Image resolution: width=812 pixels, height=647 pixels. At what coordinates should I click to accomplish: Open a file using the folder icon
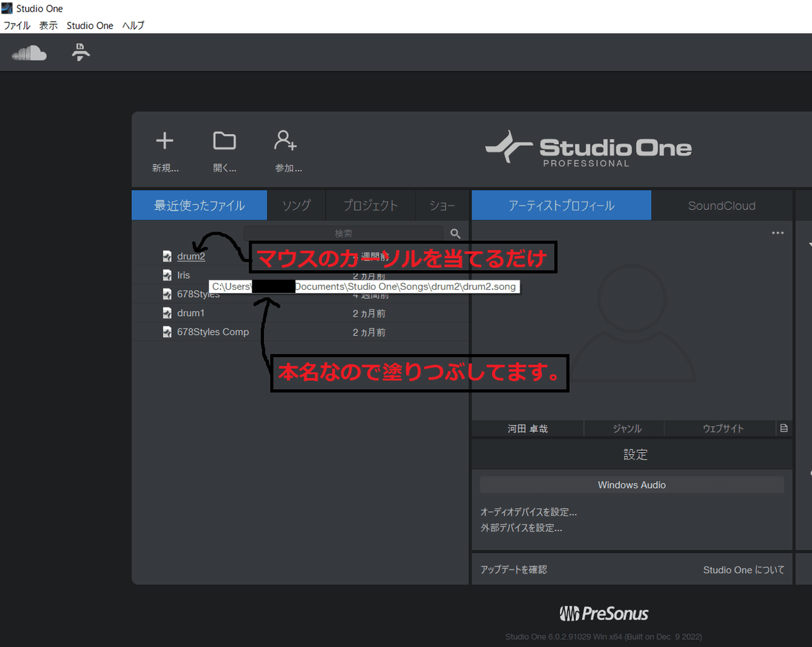pos(225,141)
